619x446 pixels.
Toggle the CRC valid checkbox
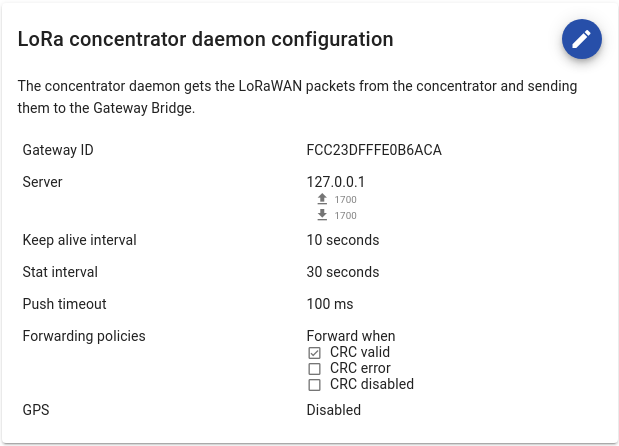(314, 352)
